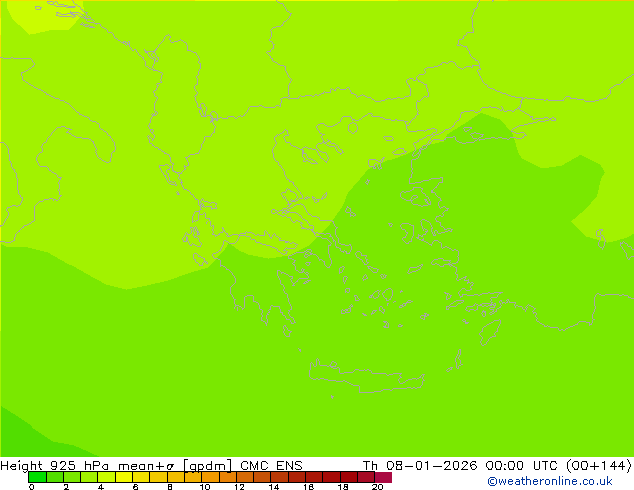The width and height of the screenshot is (634, 490).
Task: Click the island of Crete on the map
Action: (366, 377)
